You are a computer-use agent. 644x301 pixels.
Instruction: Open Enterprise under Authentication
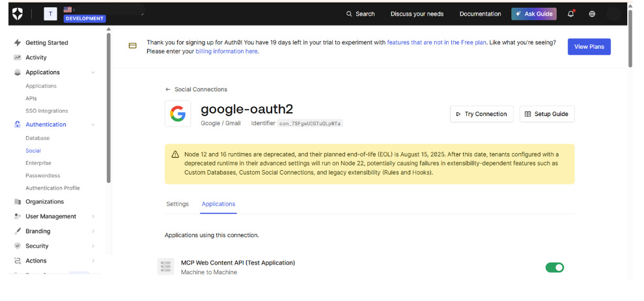pos(38,164)
